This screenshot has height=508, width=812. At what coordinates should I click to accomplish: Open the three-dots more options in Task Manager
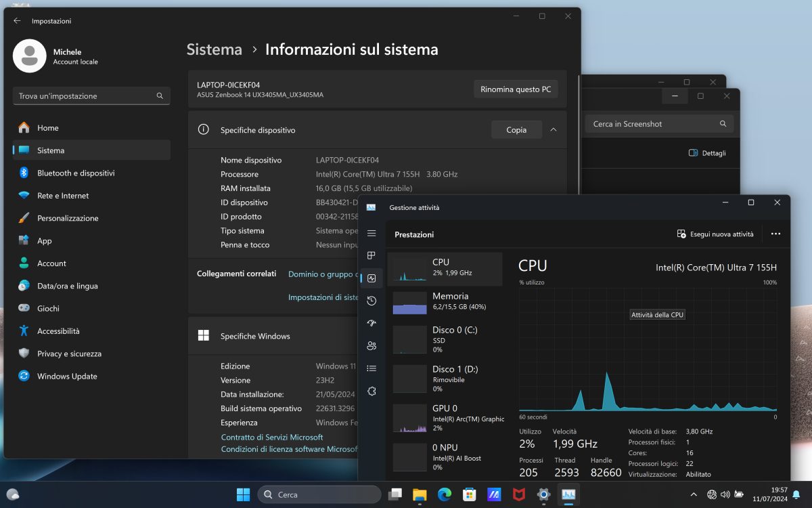pyautogui.click(x=775, y=234)
